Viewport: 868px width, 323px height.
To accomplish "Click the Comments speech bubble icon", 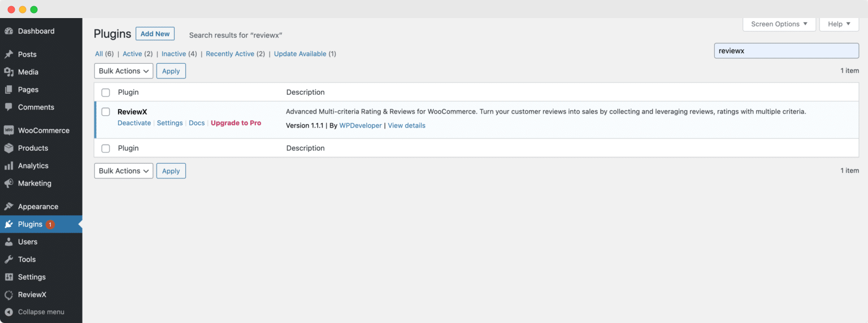I will pyautogui.click(x=8, y=107).
